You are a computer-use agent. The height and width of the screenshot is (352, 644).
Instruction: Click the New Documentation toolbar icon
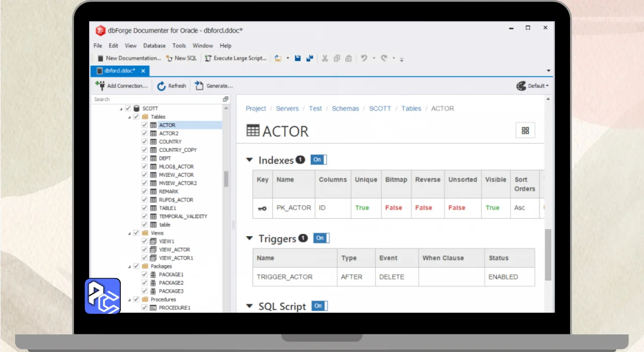click(100, 58)
